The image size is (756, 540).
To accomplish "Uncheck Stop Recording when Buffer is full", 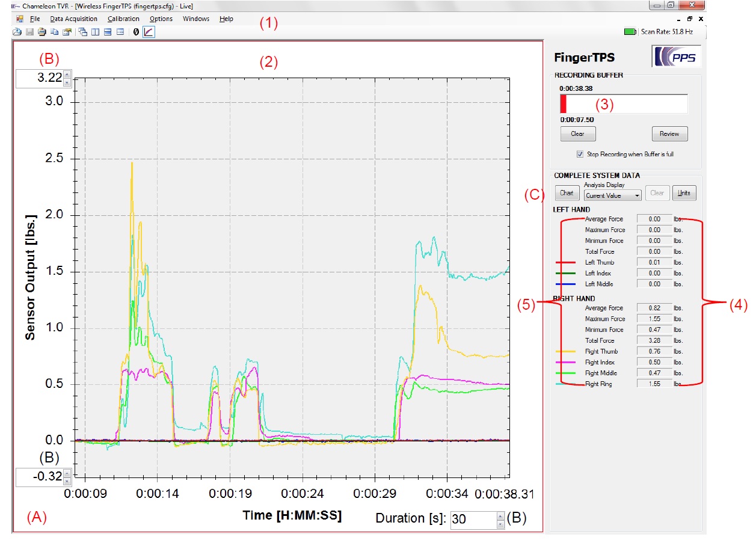I will [x=580, y=154].
